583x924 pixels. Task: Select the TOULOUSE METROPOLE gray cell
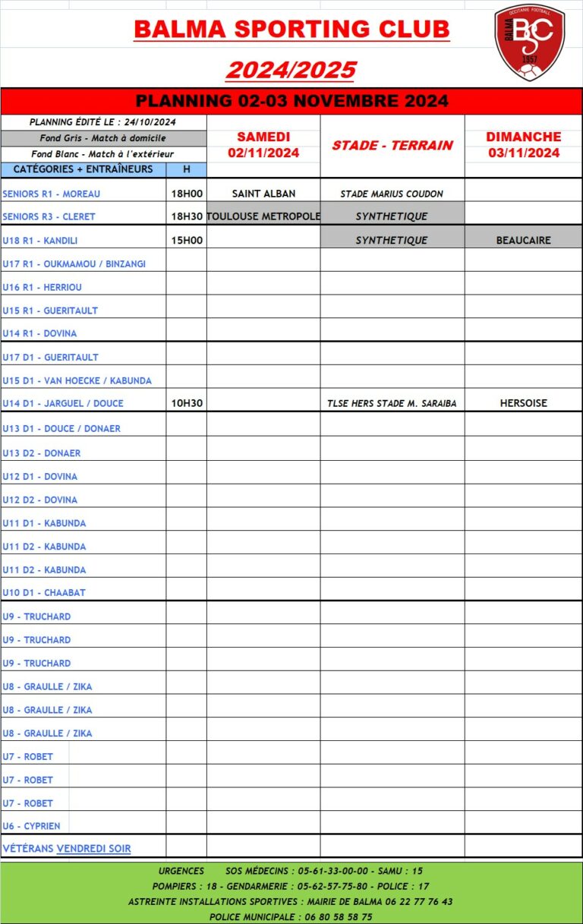pyautogui.click(x=263, y=216)
